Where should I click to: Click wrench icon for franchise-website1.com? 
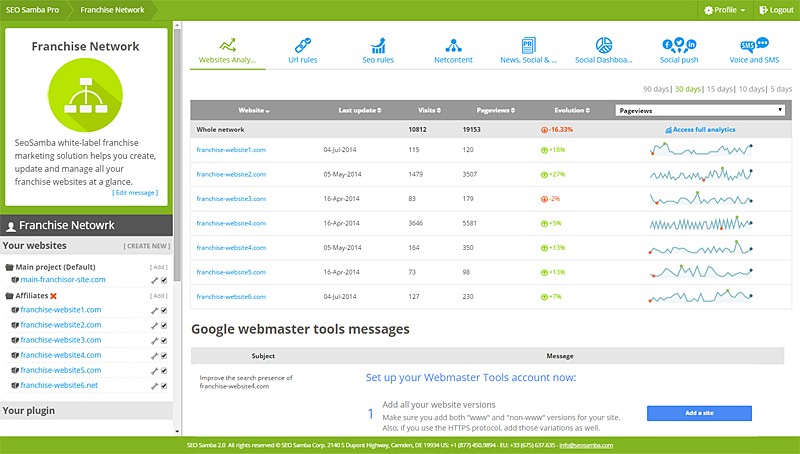click(x=154, y=310)
